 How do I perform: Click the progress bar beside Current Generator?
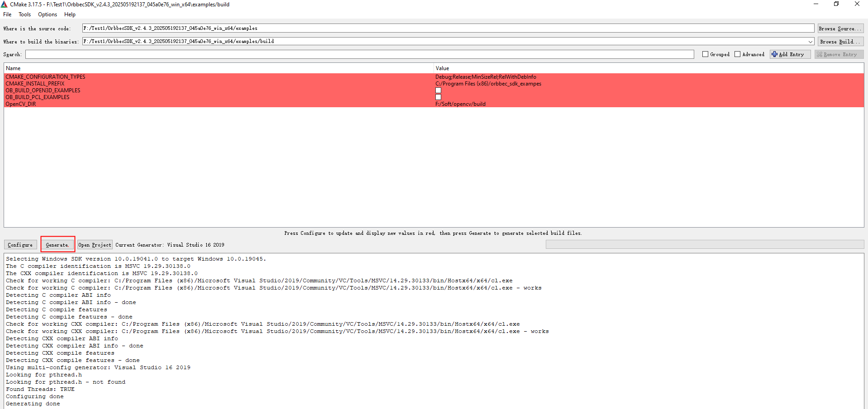click(x=704, y=245)
